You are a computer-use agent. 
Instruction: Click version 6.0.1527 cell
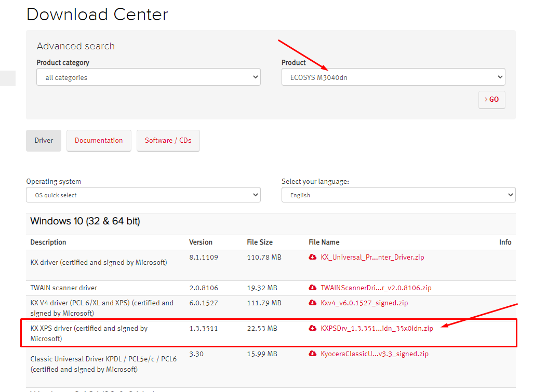[204, 303]
